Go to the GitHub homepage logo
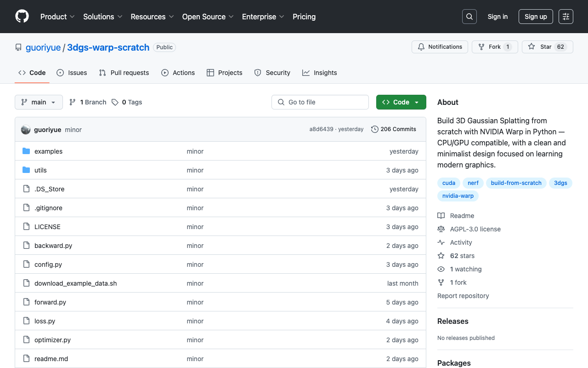This screenshot has height=368, width=588. (22, 17)
